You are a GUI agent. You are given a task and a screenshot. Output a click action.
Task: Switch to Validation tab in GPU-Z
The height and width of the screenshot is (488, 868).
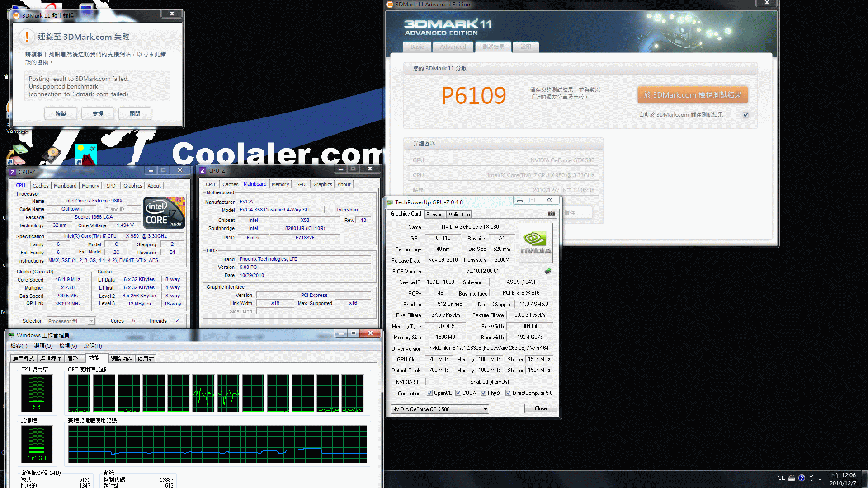(459, 215)
